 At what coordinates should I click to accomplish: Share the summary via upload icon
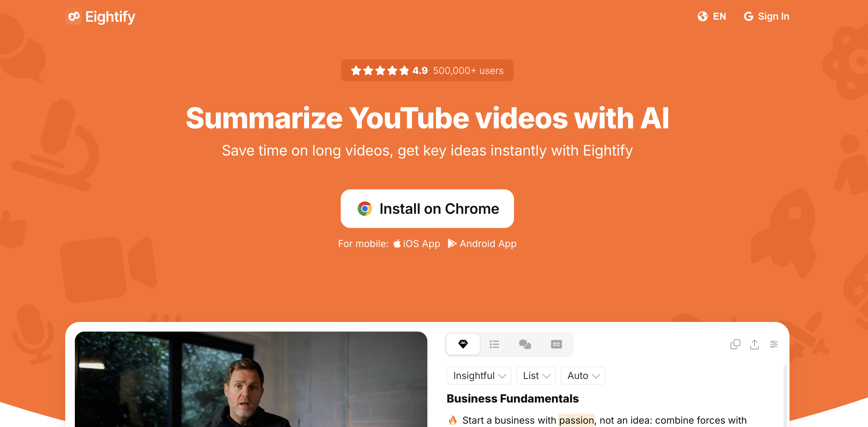point(755,344)
